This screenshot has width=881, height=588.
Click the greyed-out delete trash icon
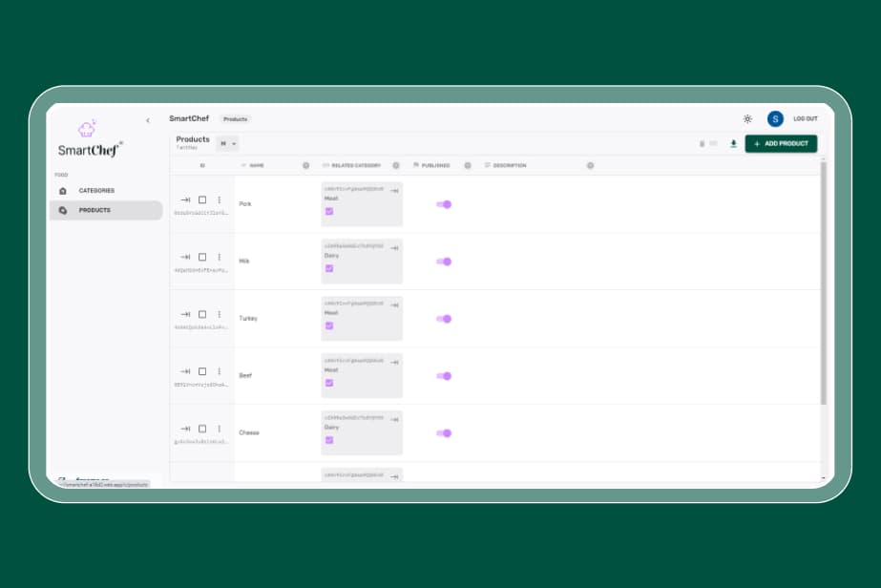click(702, 144)
